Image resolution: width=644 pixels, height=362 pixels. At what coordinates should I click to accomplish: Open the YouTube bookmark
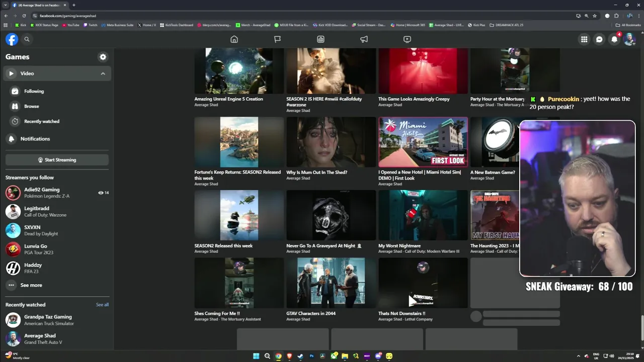click(71, 25)
